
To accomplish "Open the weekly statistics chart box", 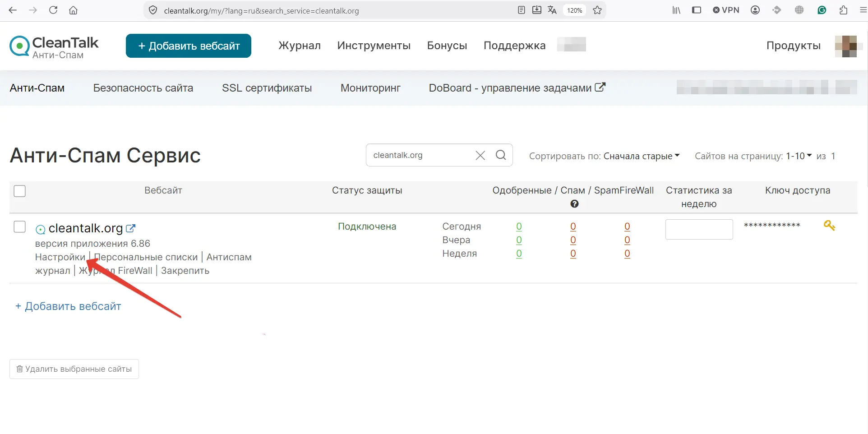I will click(x=699, y=229).
